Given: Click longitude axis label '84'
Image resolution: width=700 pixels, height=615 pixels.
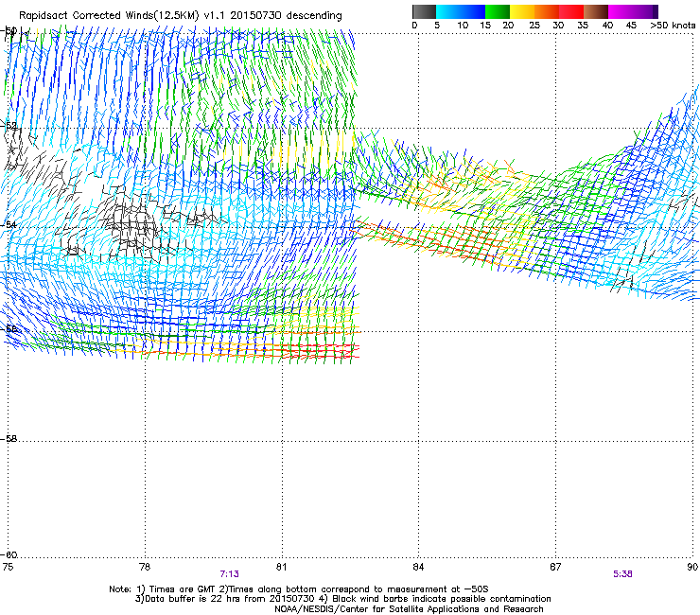Looking at the screenshot, I should pyautogui.click(x=418, y=567).
